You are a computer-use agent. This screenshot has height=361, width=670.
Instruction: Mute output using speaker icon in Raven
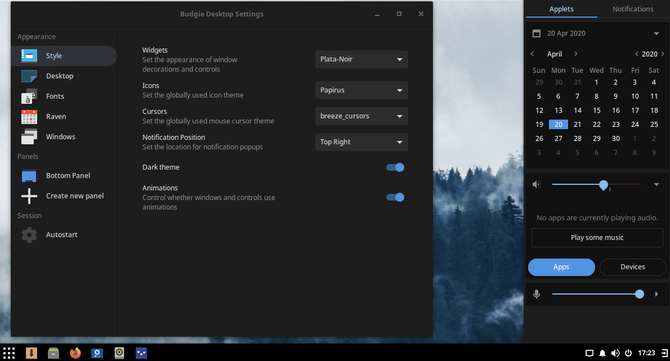(x=537, y=184)
